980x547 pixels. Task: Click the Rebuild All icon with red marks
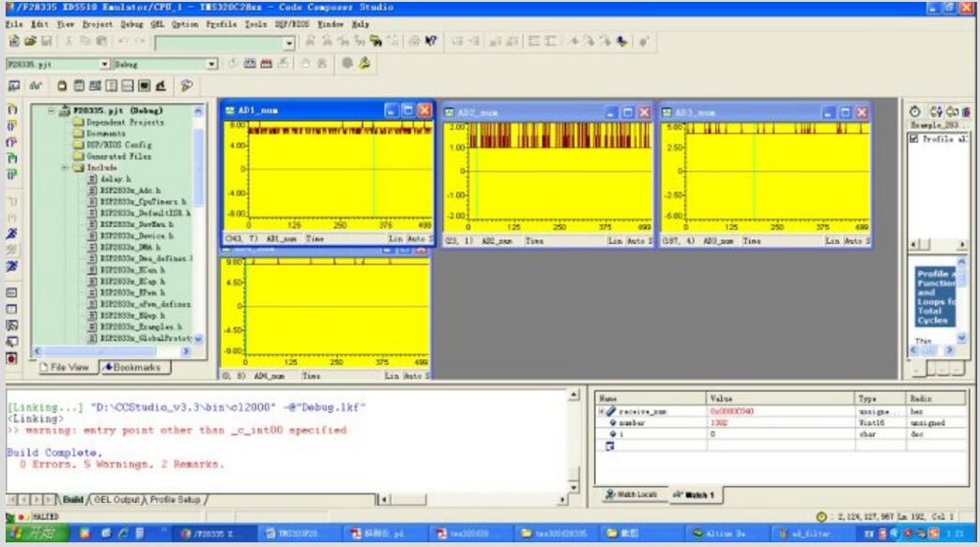[x=267, y=63]
